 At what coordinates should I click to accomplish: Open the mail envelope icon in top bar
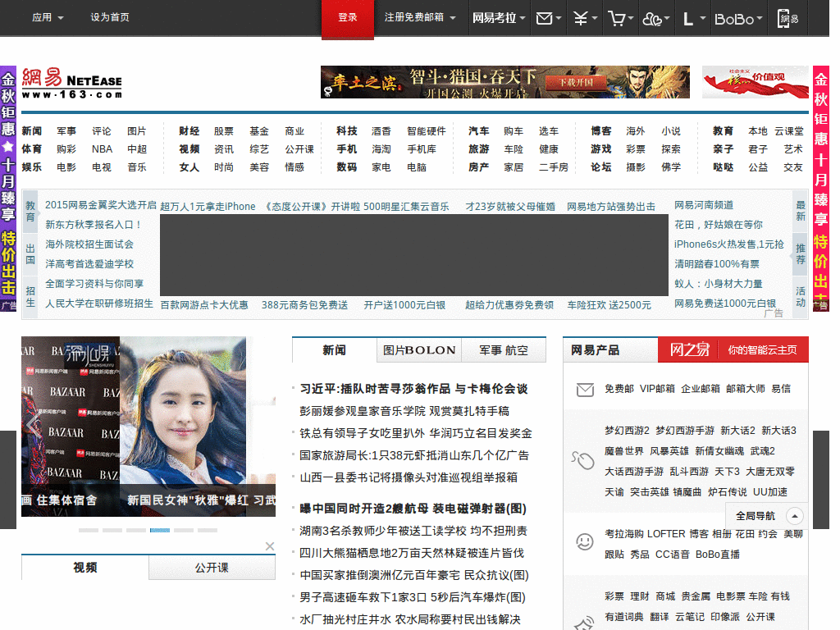pyautogui.click(x=549, y=18)
